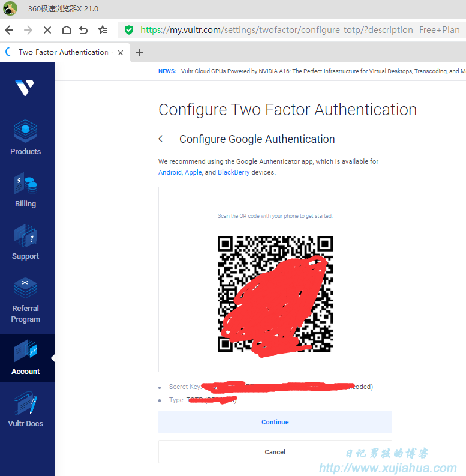Image resolution: width=466 pixels, height=476 pixels.
Task: Open the Android app link
Action: tap(170, 172)
